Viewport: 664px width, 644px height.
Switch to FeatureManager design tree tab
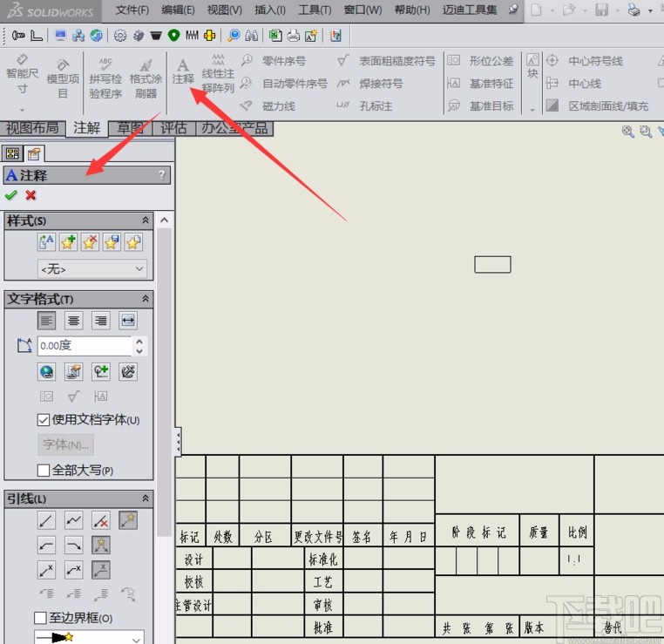(13, 153)
